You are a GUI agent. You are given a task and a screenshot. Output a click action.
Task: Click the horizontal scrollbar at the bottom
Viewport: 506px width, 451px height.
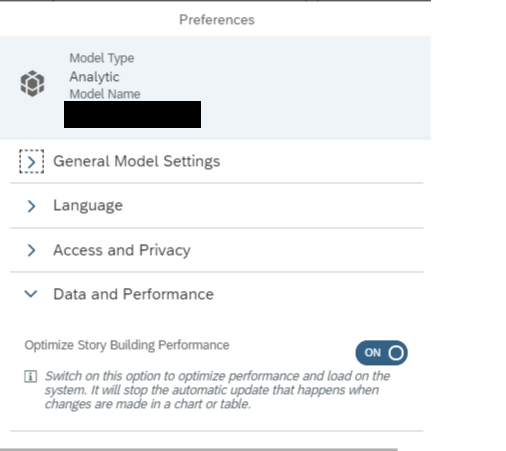point(199,449)
